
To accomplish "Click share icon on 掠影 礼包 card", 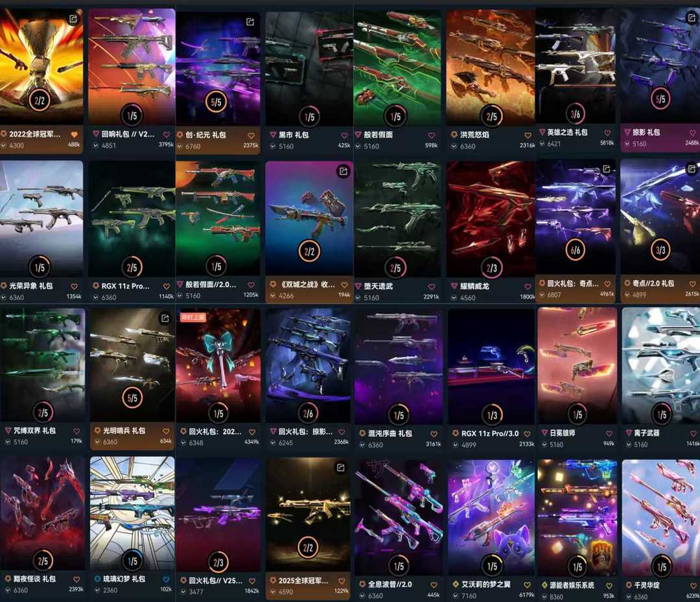I will point(691,18).
